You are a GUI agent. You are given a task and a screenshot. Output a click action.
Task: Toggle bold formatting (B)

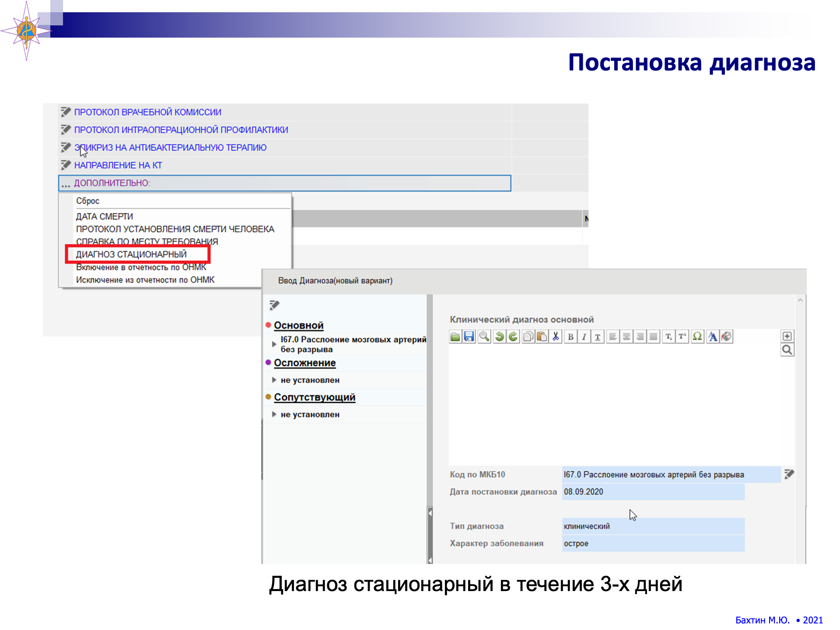pyautogui.click(x=570, y=337)
